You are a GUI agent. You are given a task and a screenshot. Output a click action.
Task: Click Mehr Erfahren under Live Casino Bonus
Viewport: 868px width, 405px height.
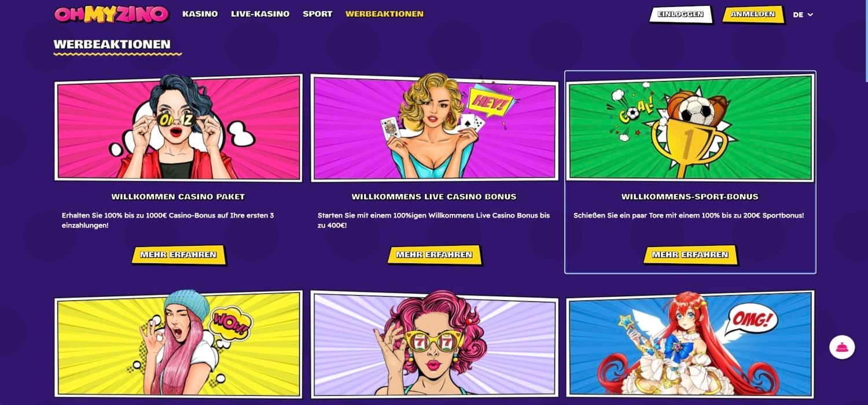tap(434, 255)
